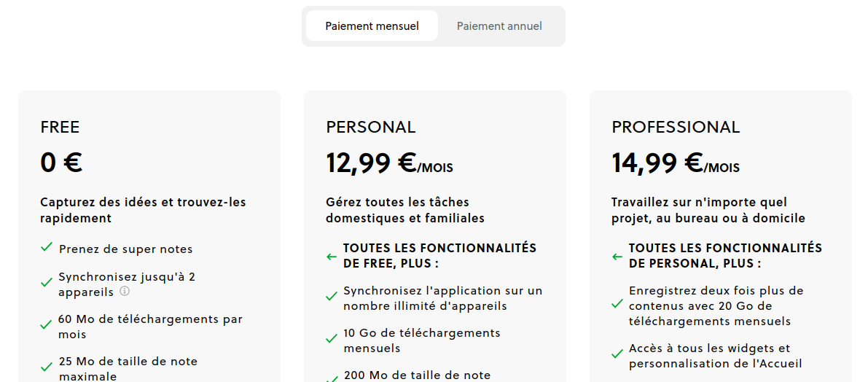Click "Prenez de super notes" feature text

click(x=125, y=249)
